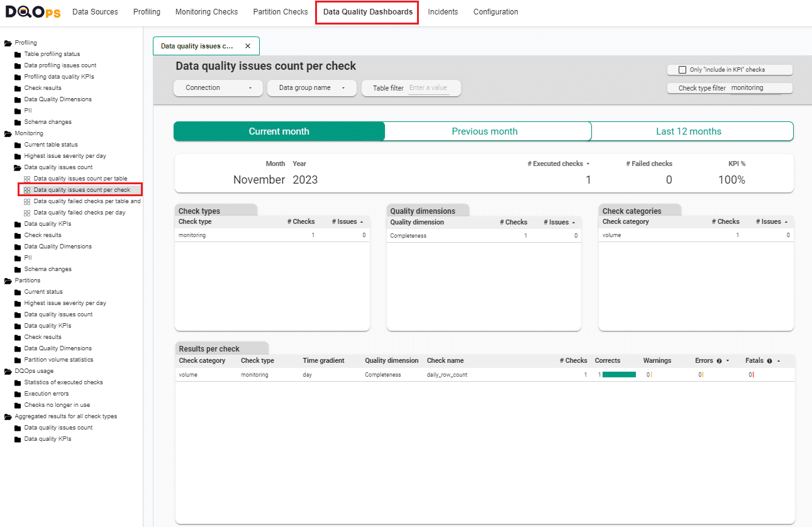Click the grid icon for Data quality issues count per table
Viewport: 812px width, 527px height.
26,178
